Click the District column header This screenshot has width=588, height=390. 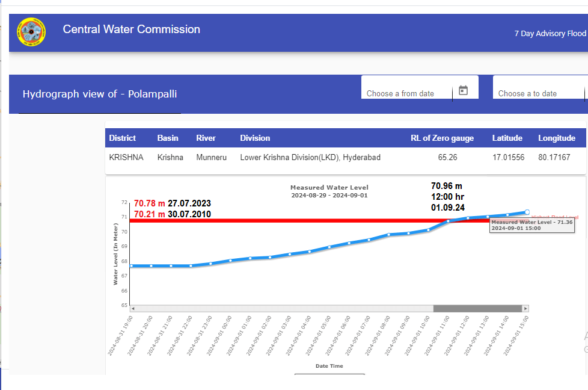click(122, 138)
